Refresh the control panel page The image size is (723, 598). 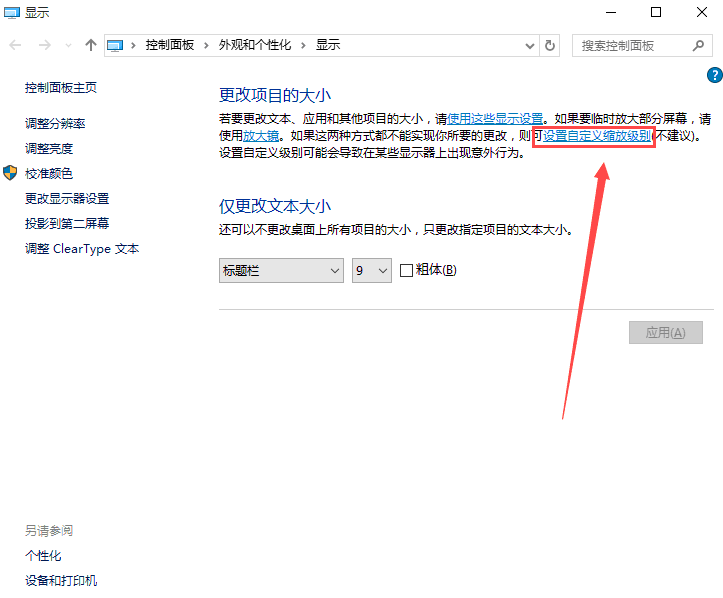point(550,45)
